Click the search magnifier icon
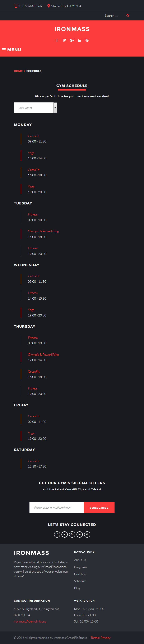This screenshot has height=644, width=144. [x=128, y=16]
